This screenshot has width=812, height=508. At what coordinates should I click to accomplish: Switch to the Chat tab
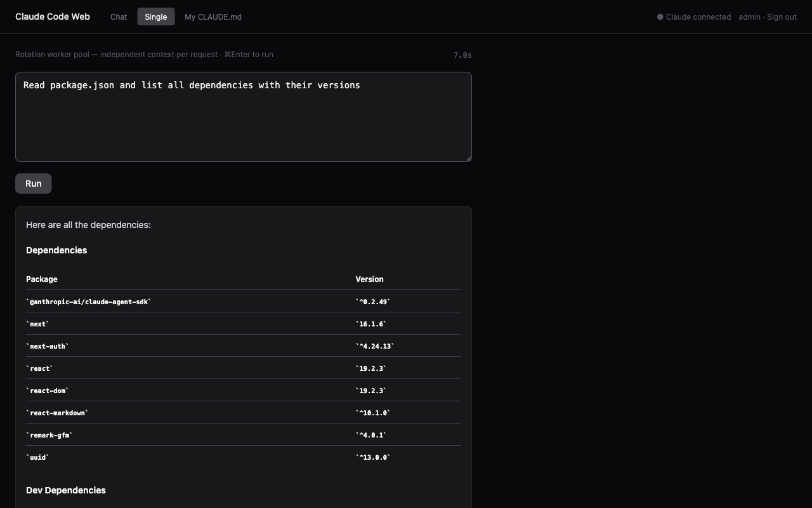pyautogui.click(x=119, y=17)
